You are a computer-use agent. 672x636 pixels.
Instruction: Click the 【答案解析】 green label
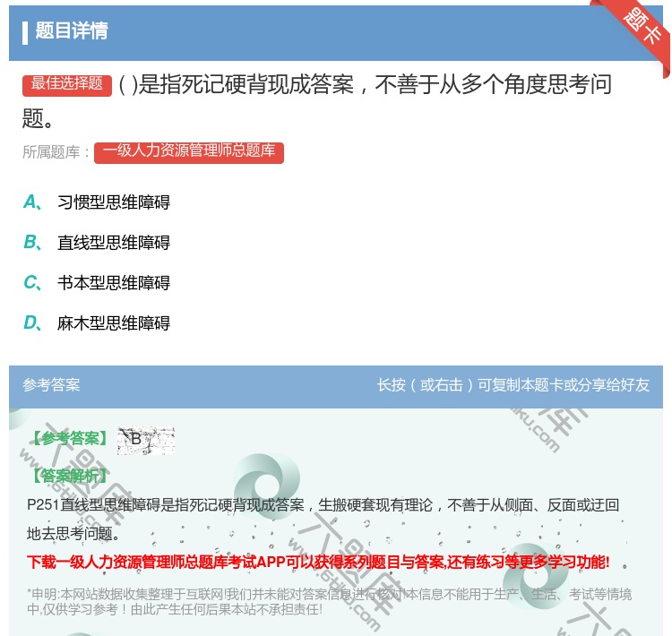[70, 476]
